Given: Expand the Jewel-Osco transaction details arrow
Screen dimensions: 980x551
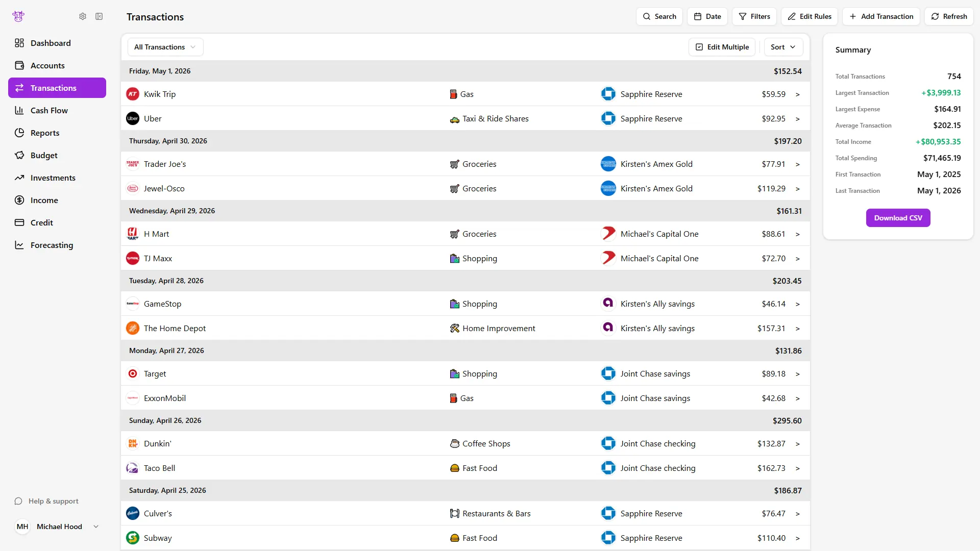Looking at the screenshot, I should (797, 189).
